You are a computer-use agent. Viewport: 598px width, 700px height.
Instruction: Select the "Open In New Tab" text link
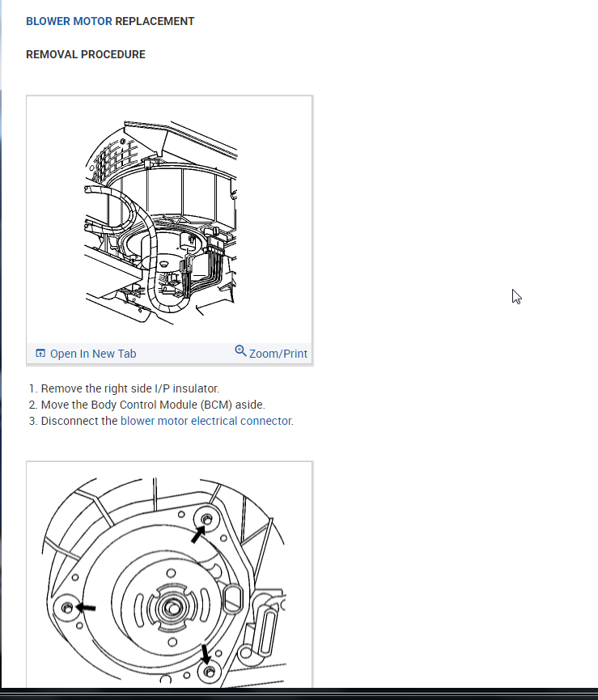93,354
